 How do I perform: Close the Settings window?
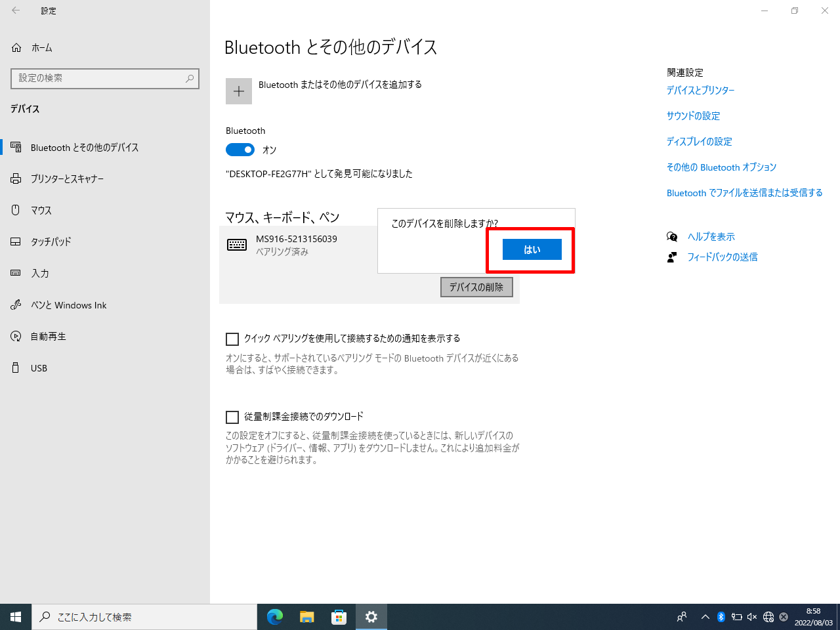tap(825, 10)
